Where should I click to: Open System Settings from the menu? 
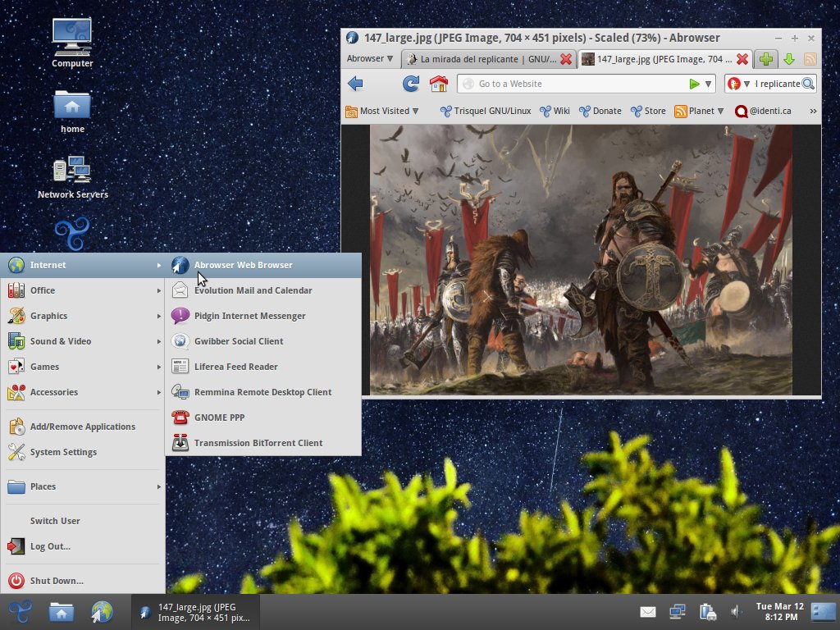(83, 452)
